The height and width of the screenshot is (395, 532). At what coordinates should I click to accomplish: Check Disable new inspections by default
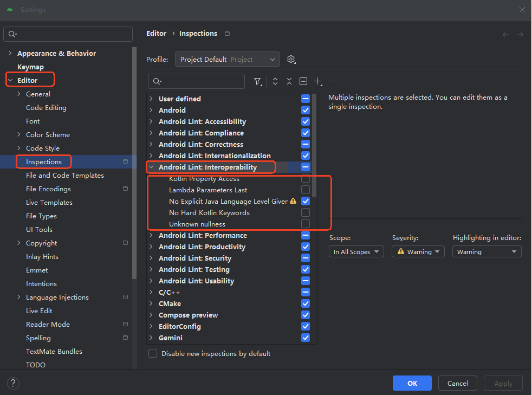coord(153,354)
